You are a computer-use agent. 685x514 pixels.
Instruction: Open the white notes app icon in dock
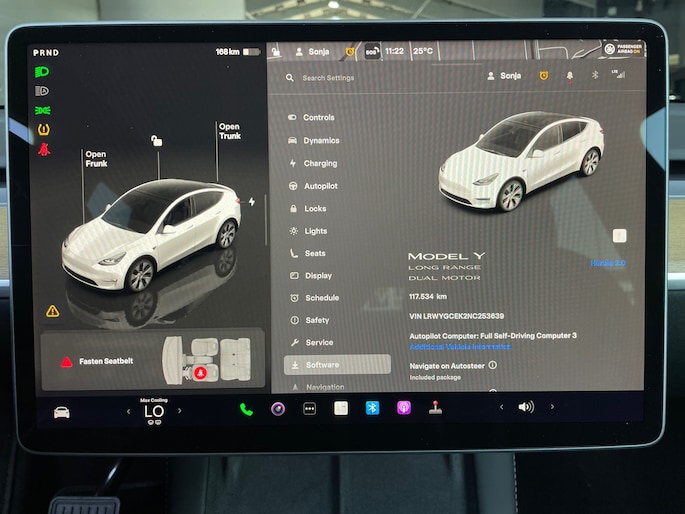[341, 408]
